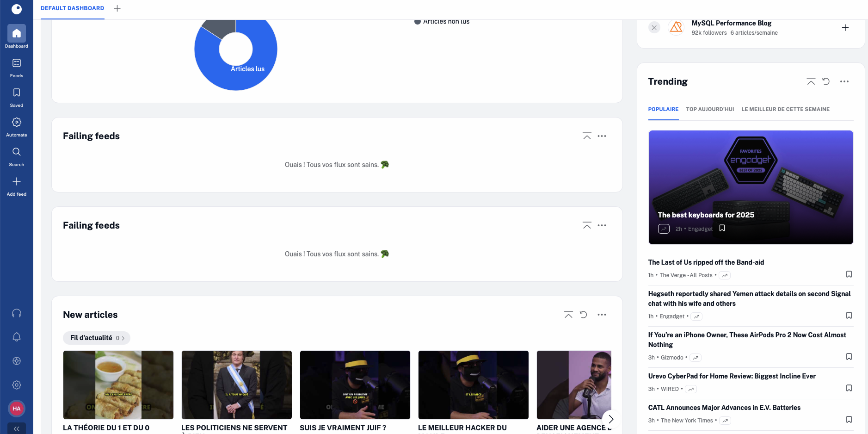Open New articles widget options menu
Viewport: 868px width, 434px height.
(x=602, y=315)
